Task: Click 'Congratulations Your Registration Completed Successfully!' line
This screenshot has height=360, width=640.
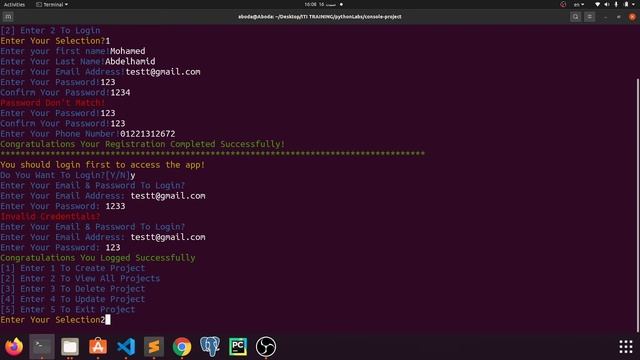Action: click(x=142, y=144)
